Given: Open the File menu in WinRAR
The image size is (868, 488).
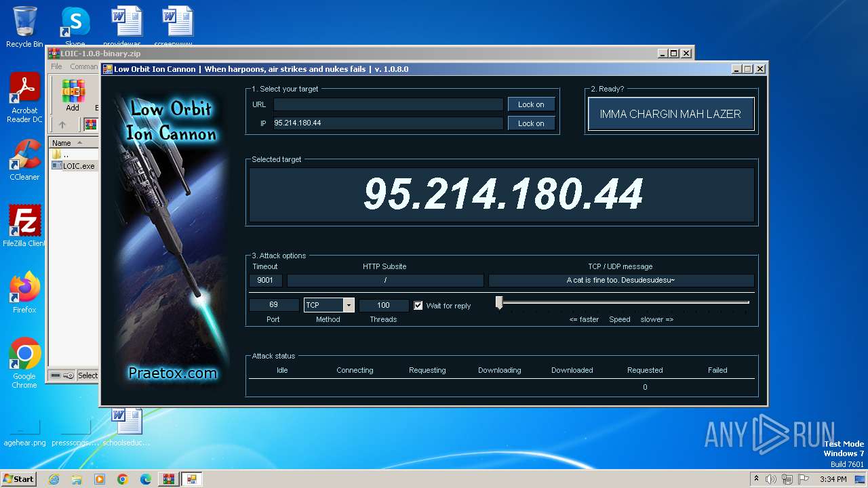Looking at the screenshot, I should point(56,66).
